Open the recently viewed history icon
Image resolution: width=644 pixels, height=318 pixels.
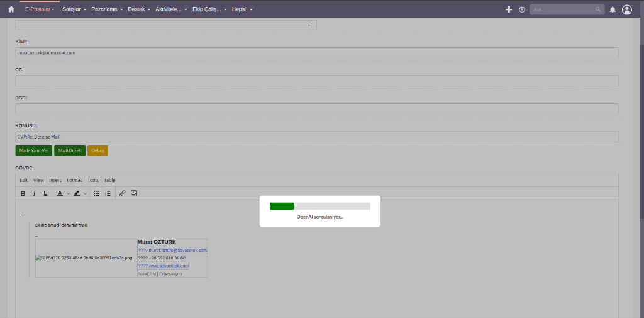[521, 9]
